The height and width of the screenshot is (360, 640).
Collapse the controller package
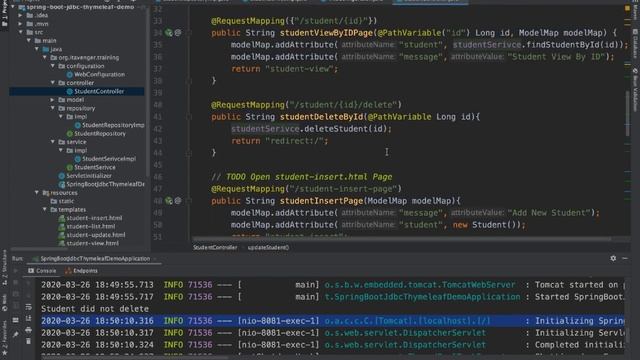53,82
